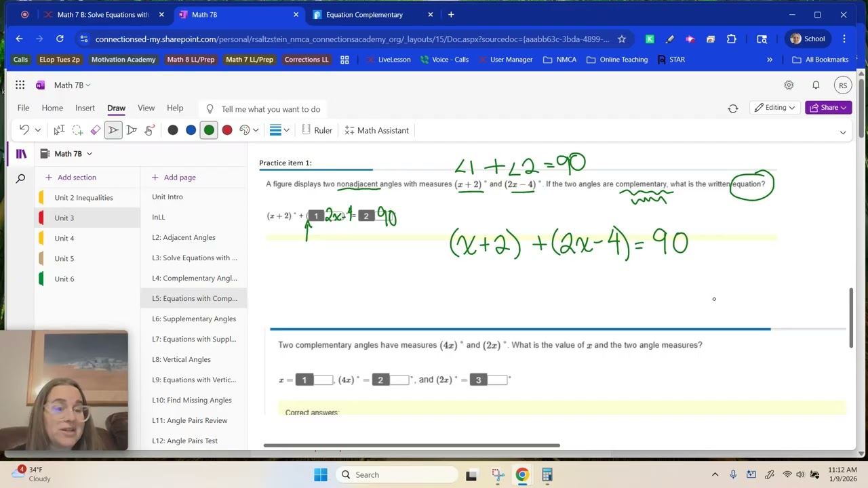Open the Help tab
Image resolution: width=868 pixels, height=488 pixels.
[175, 108]
